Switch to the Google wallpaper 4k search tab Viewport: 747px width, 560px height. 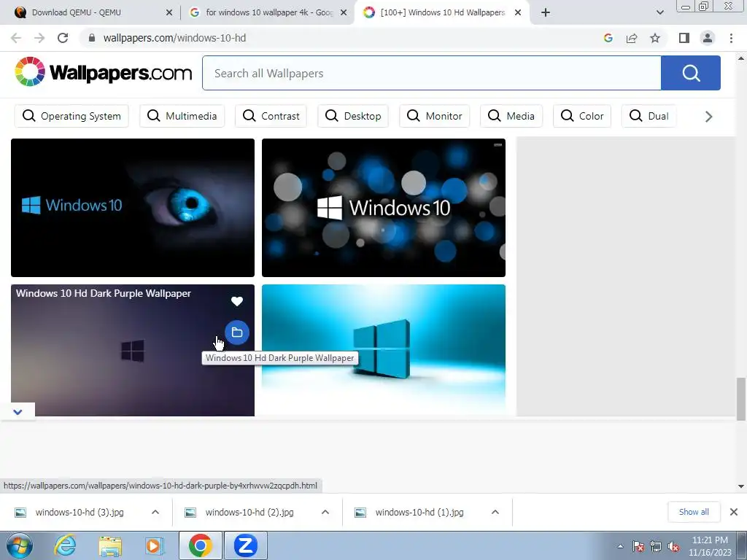tap(268, 12)
